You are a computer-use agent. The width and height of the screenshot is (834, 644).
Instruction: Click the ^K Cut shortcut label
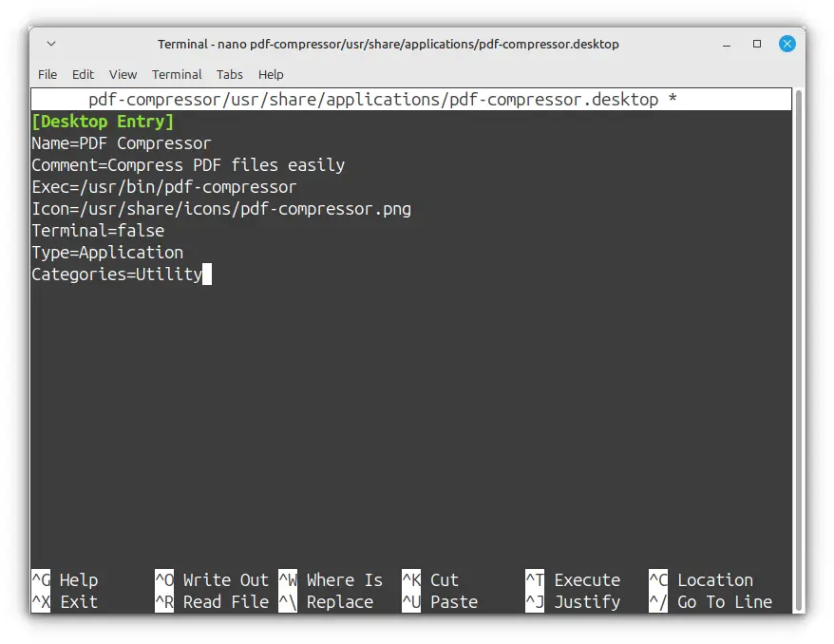coord(431,579)
